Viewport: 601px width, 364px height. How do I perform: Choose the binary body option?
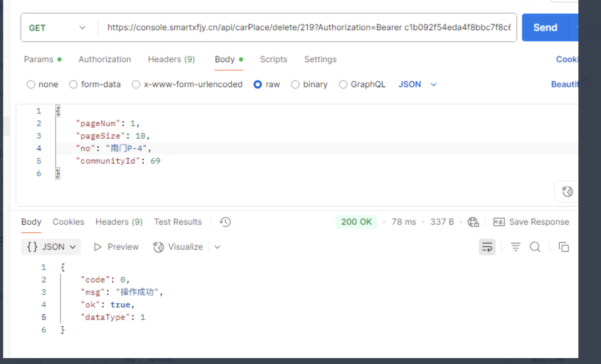coord(295,84)
